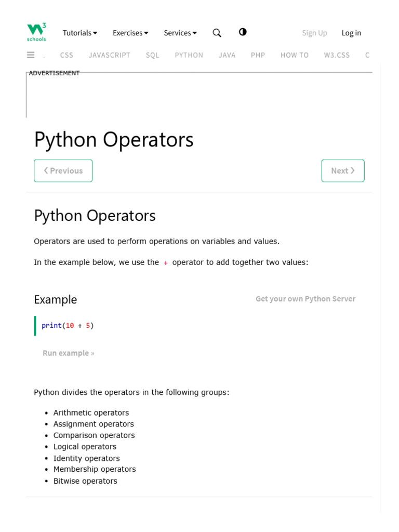The height and width of the screenshot is (532, 399).
Task: Click the Log in link
Action: (x=351, y=33)
